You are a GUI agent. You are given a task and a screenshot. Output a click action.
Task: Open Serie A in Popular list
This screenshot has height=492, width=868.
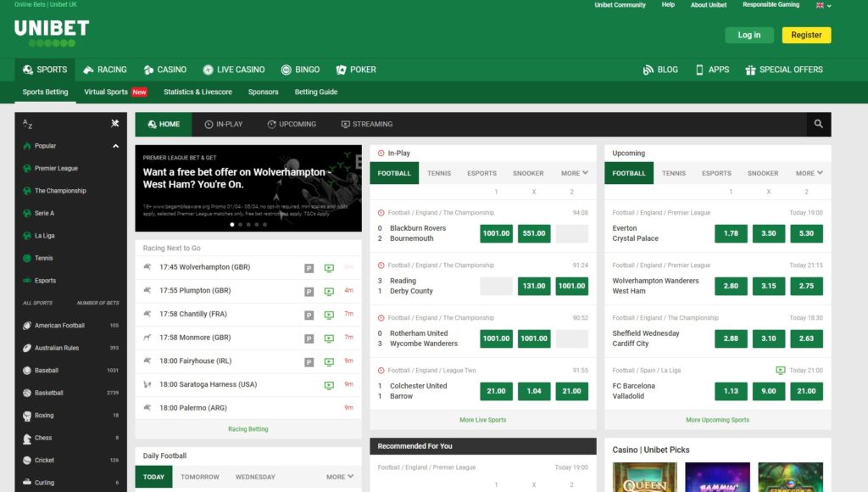click(x=70, y=213)
